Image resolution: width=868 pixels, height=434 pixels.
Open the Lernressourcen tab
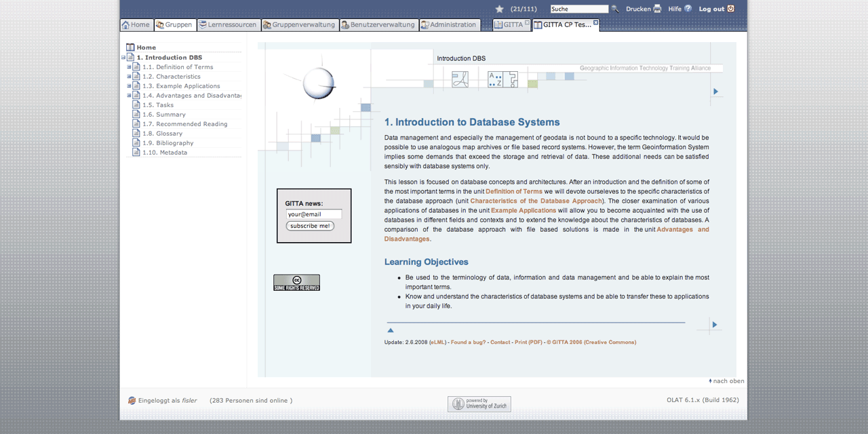[229, 25]
